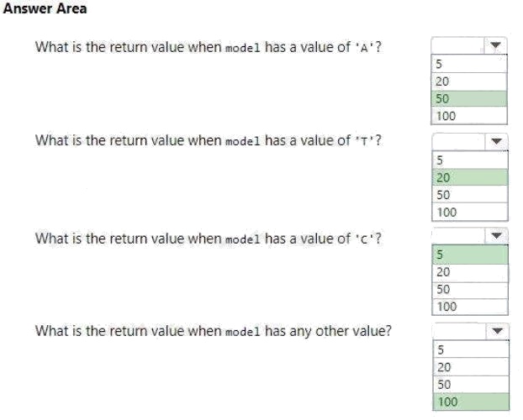
Task: Open dropdown arrow for model 'C' question
Action: pos(495,237)
